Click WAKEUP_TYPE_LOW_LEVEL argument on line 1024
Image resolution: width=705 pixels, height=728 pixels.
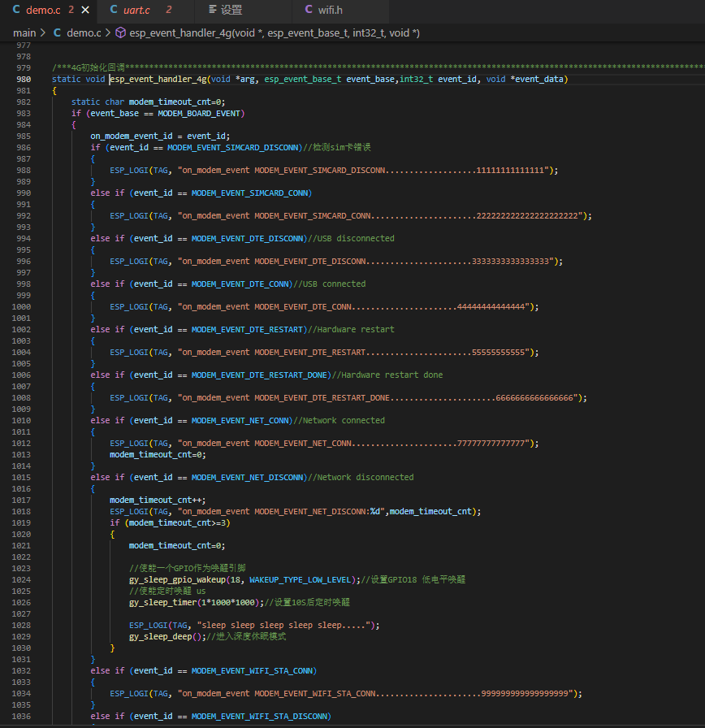click(x=300, y=580)
